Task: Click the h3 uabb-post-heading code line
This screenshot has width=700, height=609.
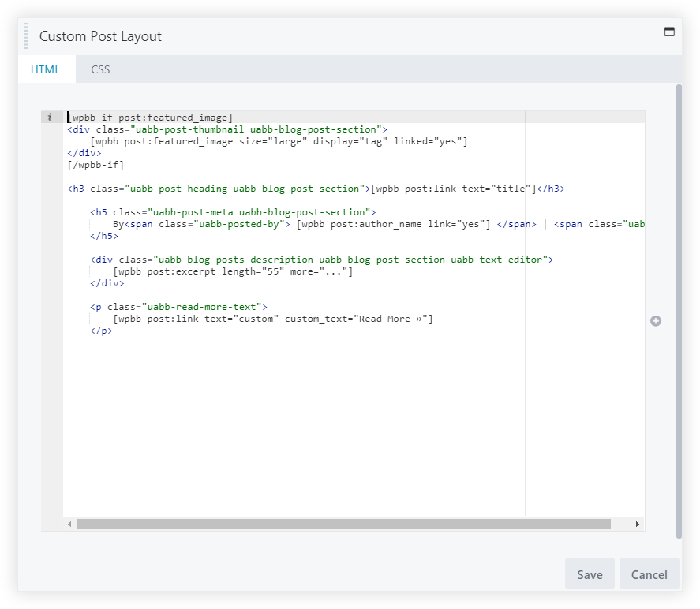Action: (x=316, y=189)
